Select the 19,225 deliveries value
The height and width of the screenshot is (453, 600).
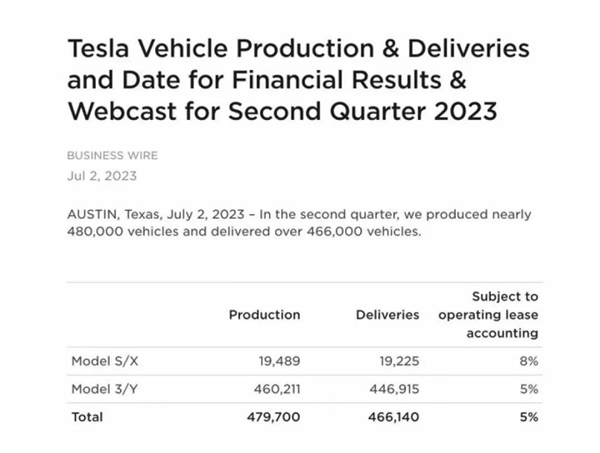pos(399,361)
